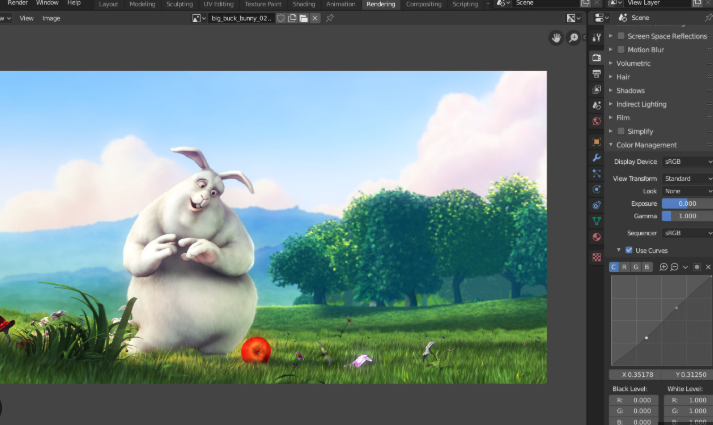The image size is (713, 425).
Task: Click the pan hand gizmo in image viewer
Action: (x=556, y=38)
